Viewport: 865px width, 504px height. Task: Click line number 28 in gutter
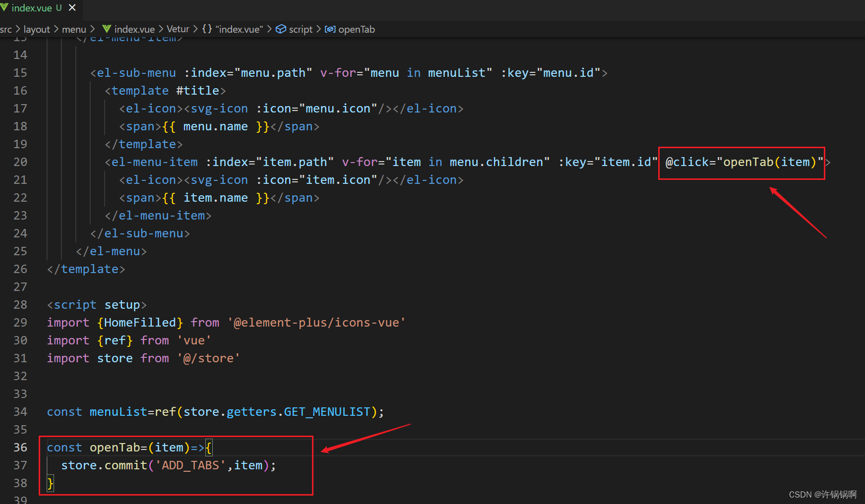[x=20, y=305]
